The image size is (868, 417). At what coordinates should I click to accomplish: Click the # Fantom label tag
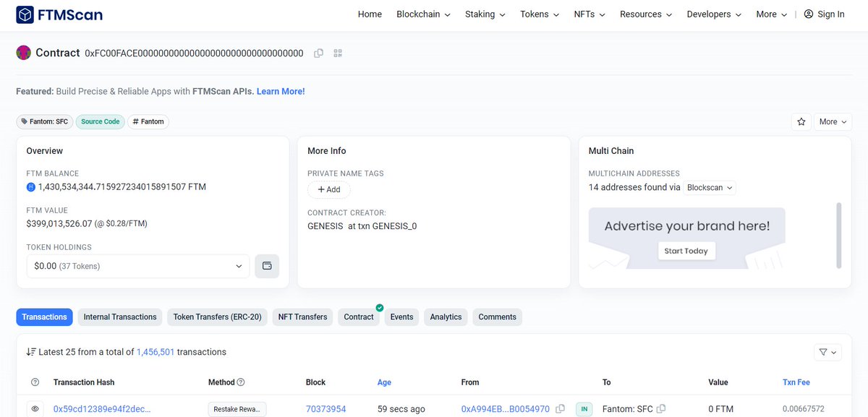(148, 121)
